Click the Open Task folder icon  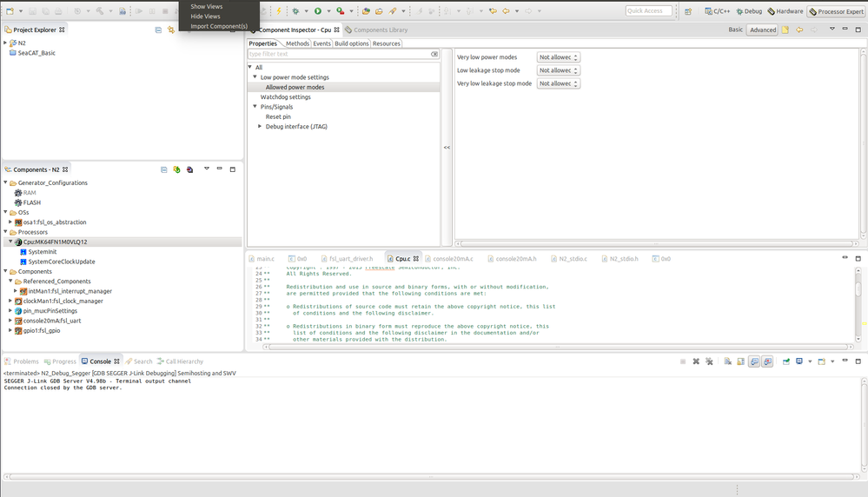pos(379,11)
